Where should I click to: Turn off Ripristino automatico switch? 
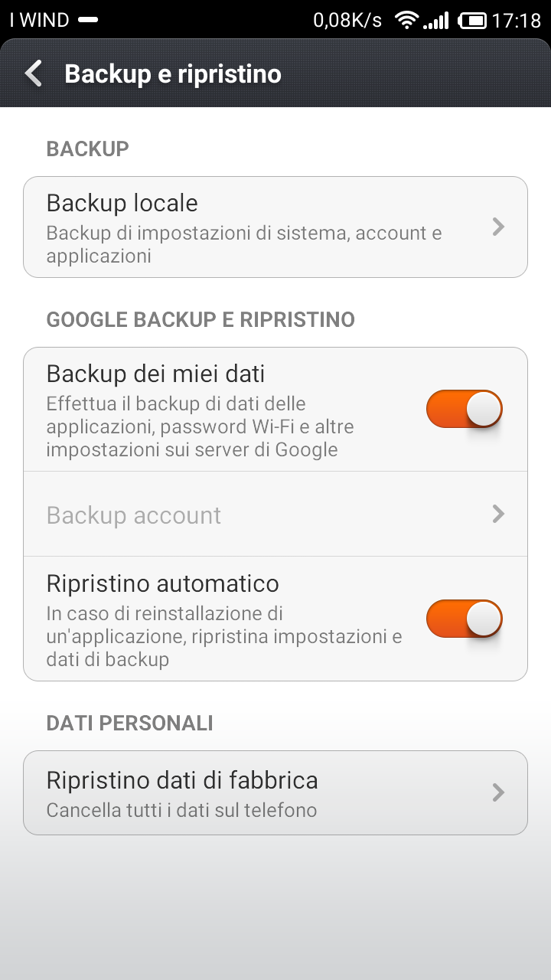464,619
